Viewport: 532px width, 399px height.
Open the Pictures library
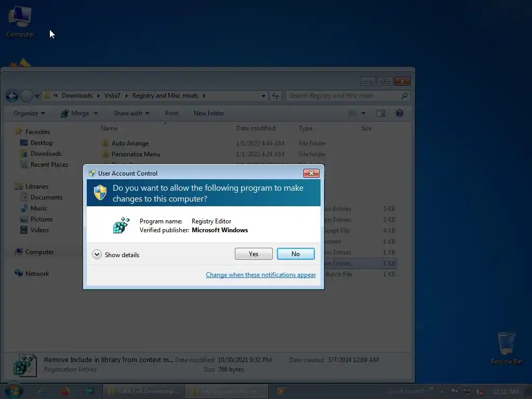coord(36,219)
